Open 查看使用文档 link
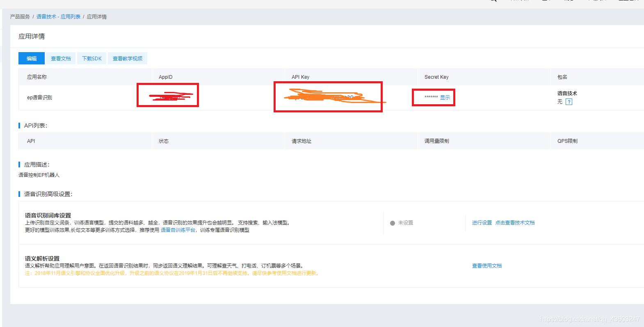The width and height of the screenshot is (644, 327). click(x=487, y=266)
